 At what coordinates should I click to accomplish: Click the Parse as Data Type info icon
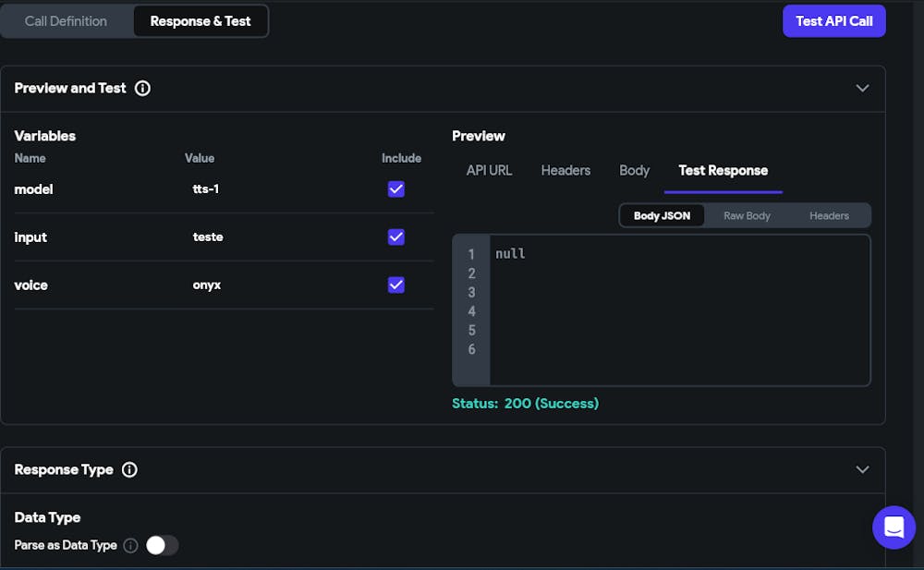pos(130,545)
